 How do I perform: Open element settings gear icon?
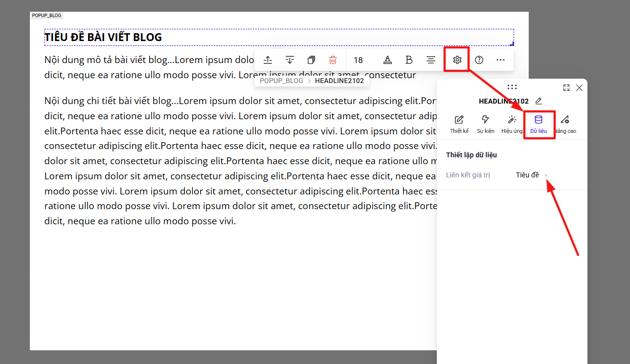(457, 60)
